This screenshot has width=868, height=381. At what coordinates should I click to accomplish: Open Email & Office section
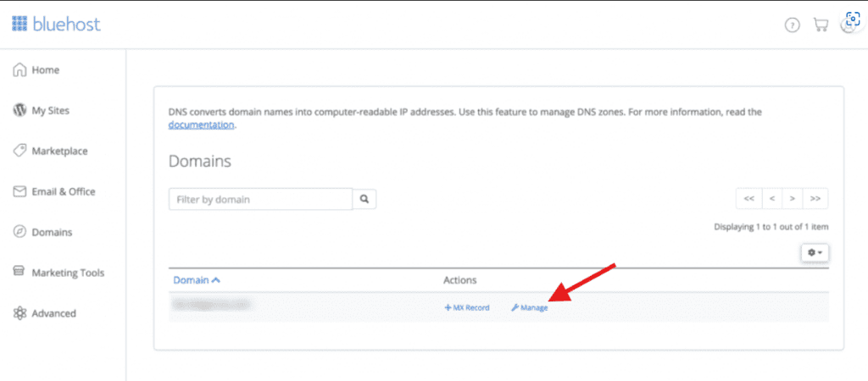pos(63,192)
